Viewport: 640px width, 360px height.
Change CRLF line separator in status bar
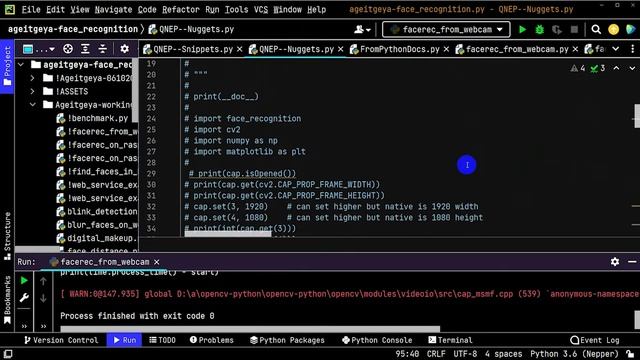[436, 354]
